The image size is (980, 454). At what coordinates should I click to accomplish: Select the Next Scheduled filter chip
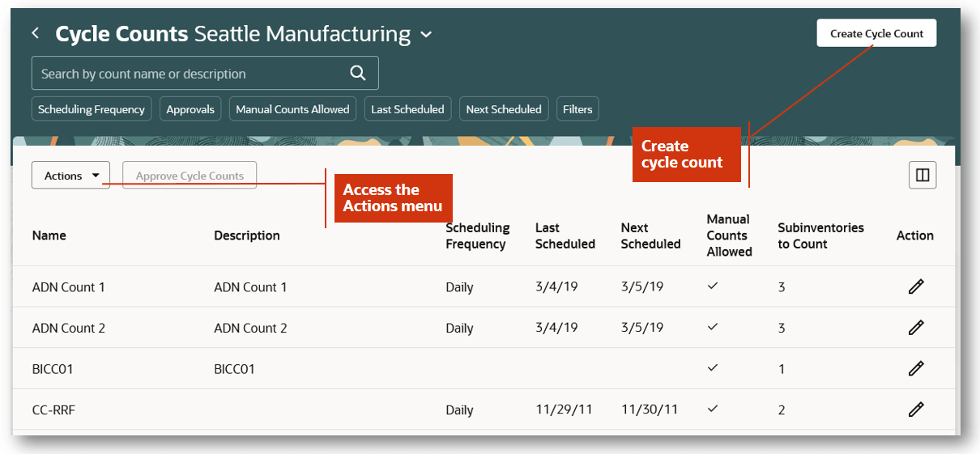click(504, 109)
